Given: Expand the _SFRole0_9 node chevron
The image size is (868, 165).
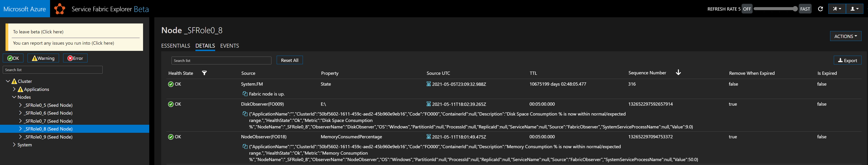Looking at the screenshot, I should tap(21, 137).
